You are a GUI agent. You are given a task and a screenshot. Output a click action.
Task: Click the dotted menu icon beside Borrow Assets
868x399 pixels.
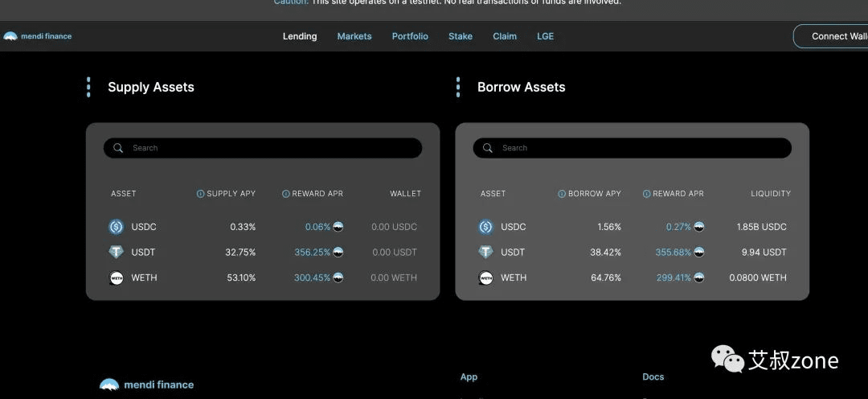coord(458,87)
